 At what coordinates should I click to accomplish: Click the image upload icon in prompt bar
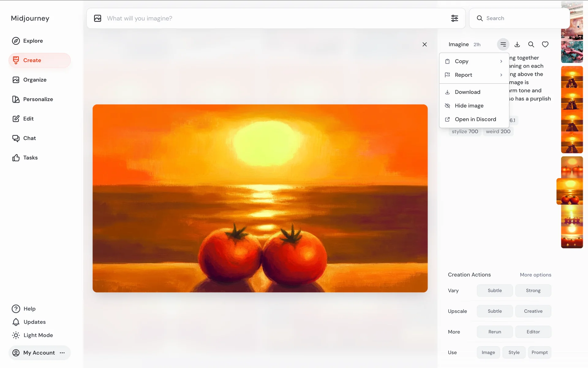(98, 18)
